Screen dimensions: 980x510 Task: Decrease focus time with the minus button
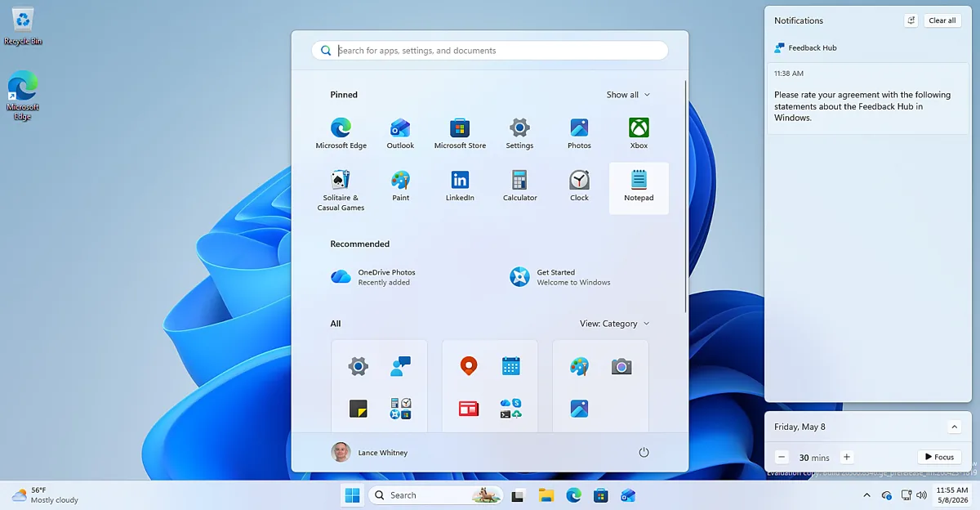[782, 458]
